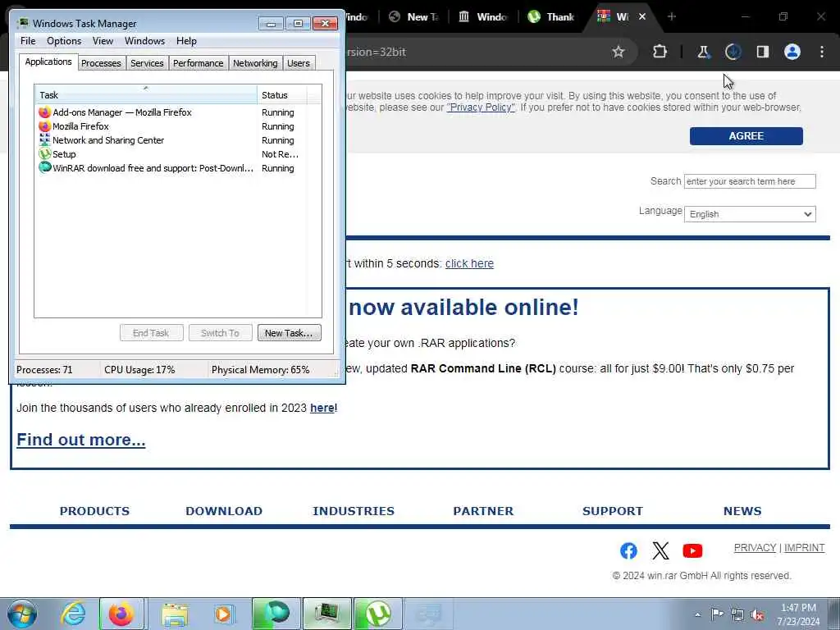This screenshot has width=840, height=630.
Task: Open the 'Find out more...' link
Action: [x=81, y=440]
